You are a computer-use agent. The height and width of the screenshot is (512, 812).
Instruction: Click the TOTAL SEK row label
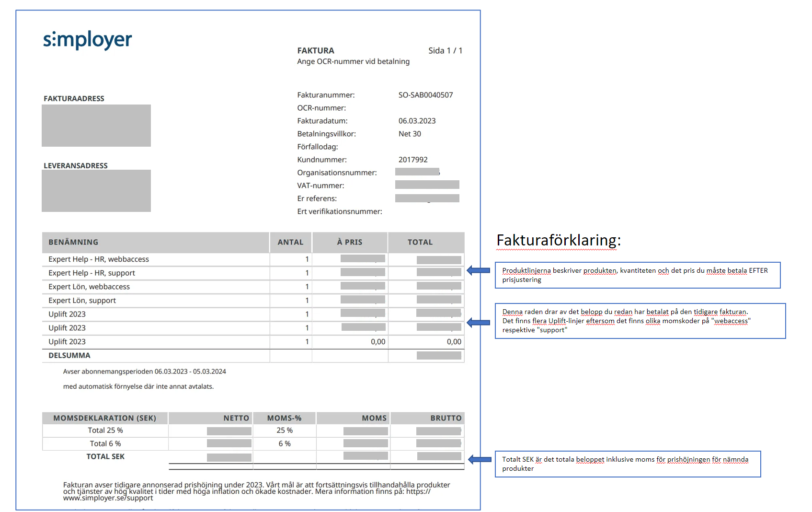(x=105, y=456)
